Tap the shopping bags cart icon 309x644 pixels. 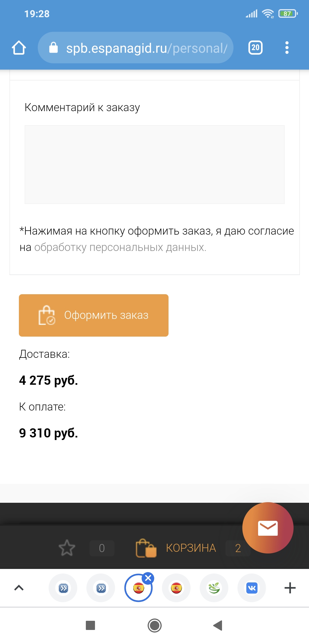(x=146, y=548)
